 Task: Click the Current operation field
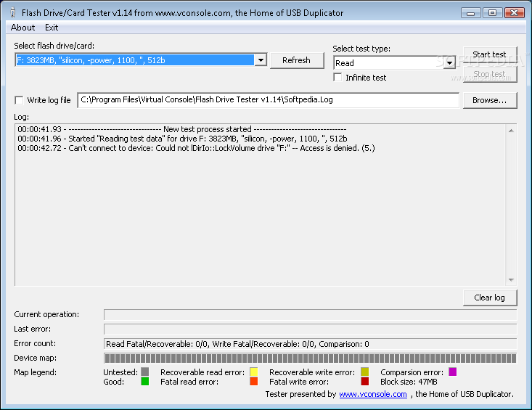(x=310, y=315)
